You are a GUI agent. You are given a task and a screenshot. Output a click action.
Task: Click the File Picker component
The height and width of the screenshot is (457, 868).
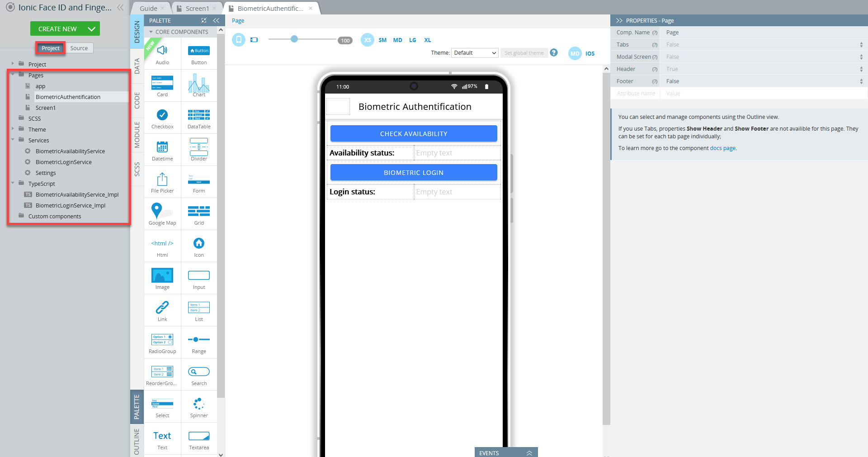162,182
